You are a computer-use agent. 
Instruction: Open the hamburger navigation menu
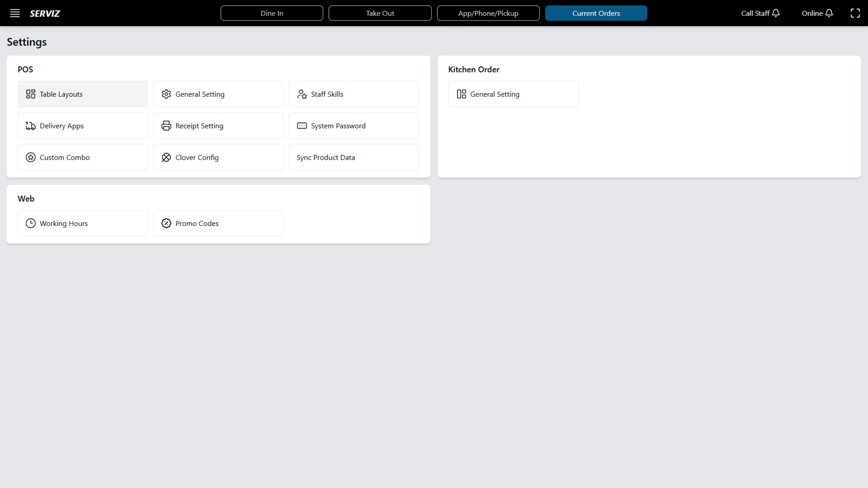pos(15,13)
